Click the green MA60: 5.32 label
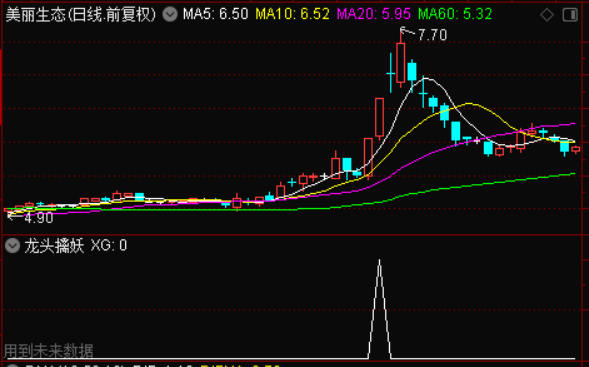Viewport: 589px width, 367px height. click(455, 14)
